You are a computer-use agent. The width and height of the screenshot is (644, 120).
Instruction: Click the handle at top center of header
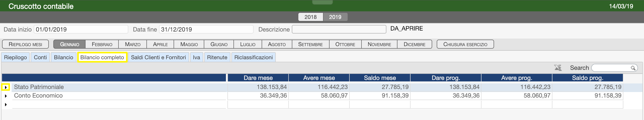coord(322,2)
